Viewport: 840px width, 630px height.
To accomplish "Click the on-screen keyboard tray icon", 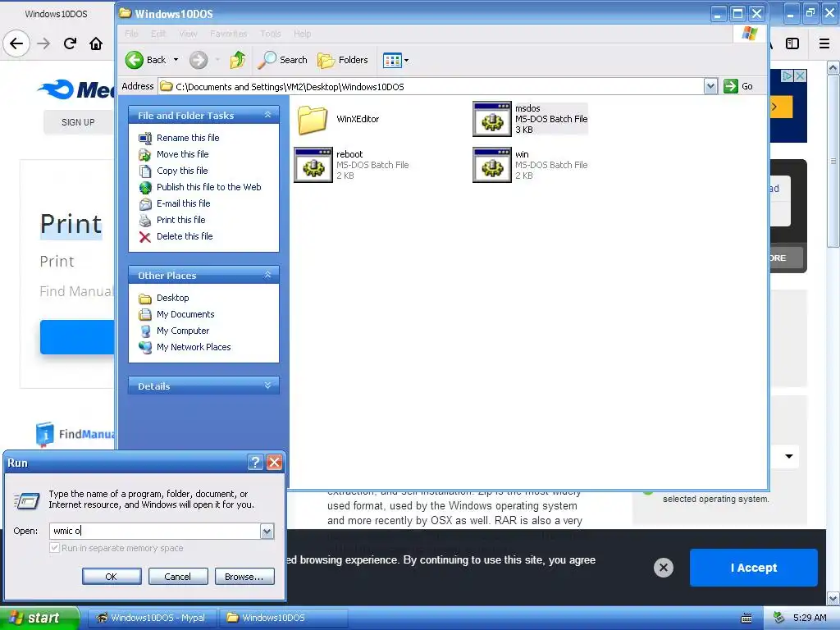I will tap(746, 619).
